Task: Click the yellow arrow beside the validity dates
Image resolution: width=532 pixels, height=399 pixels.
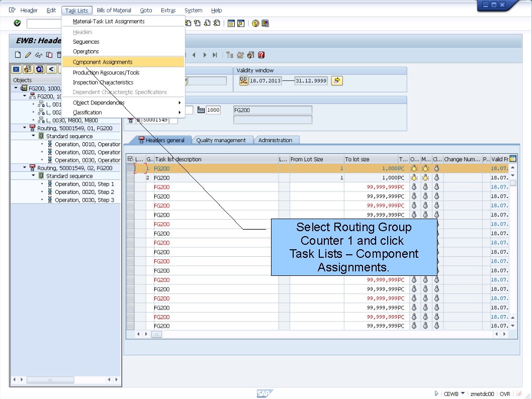Action: tap(337, 80)
